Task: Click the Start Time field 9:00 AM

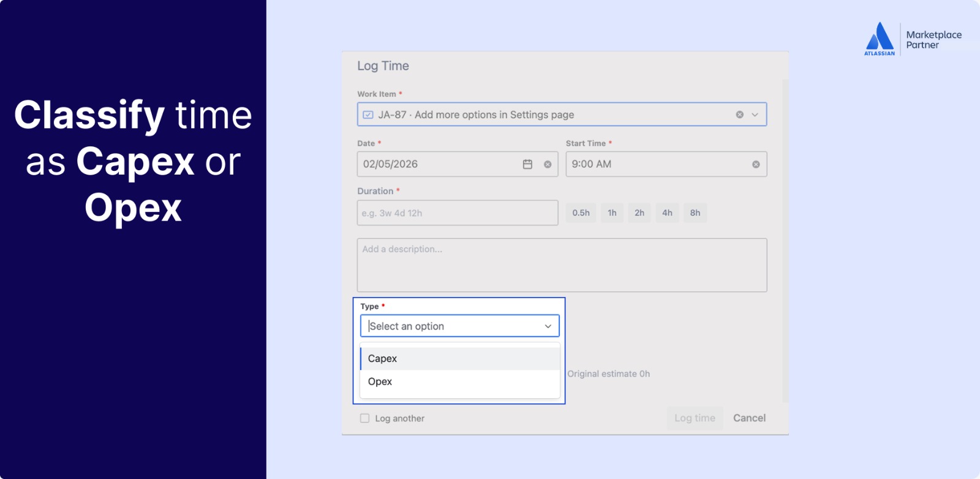Action: pyautogui.click(x=666, y=164)
